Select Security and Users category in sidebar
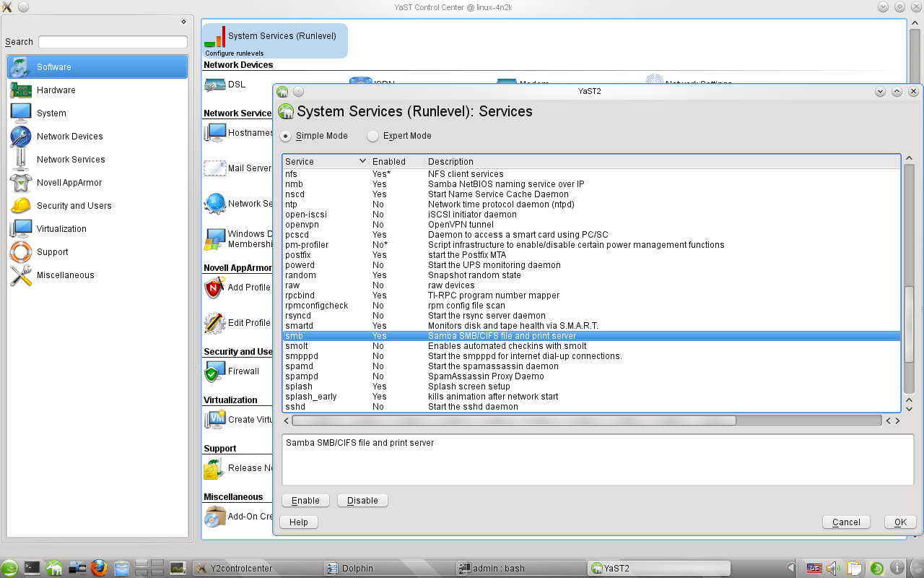 97,206
